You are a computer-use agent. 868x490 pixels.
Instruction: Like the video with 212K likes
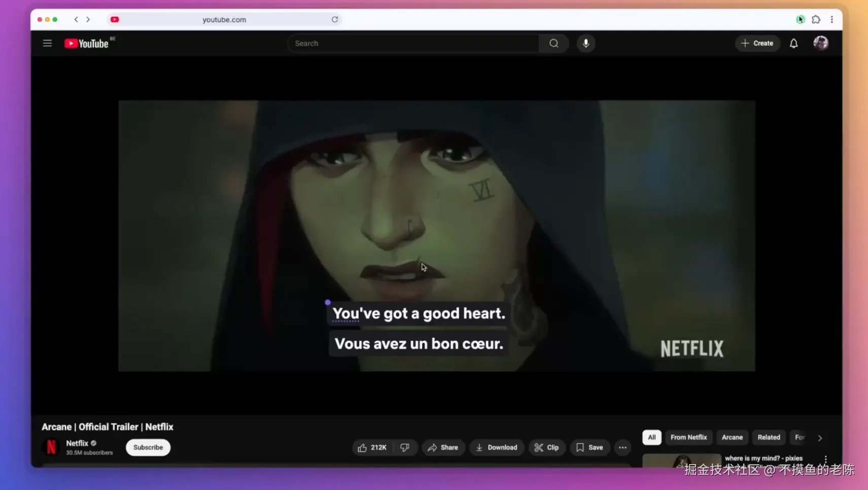[x=372, y=447]
